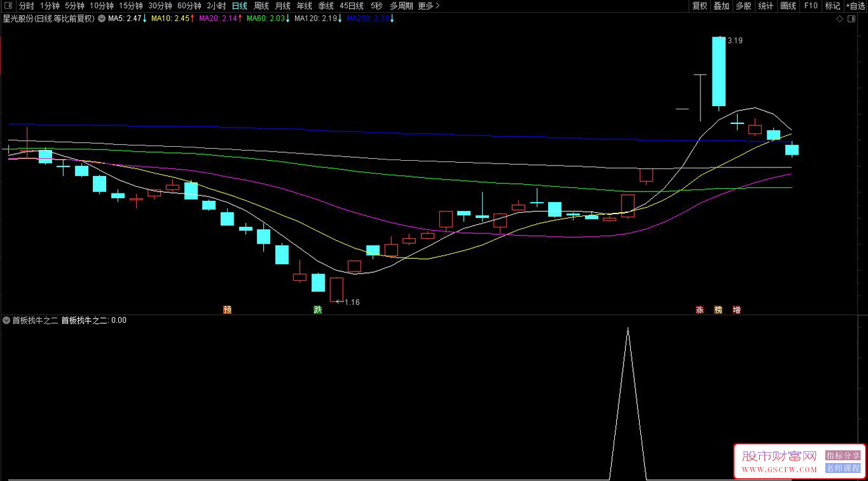Image resolution: width=868 pixels, height=481 pixels.
Task: Click the 叠加 overlay button
Action: point(722,6)
